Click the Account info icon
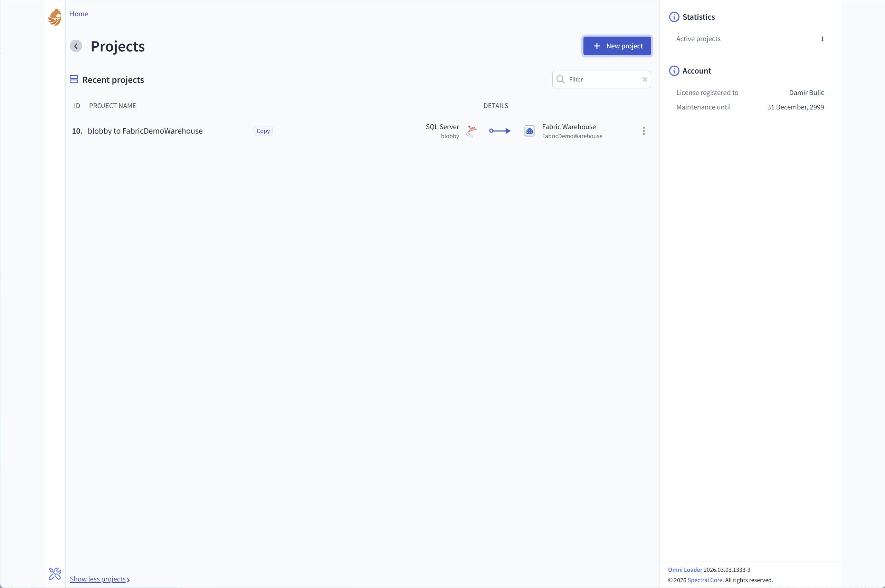 [674, 71]
